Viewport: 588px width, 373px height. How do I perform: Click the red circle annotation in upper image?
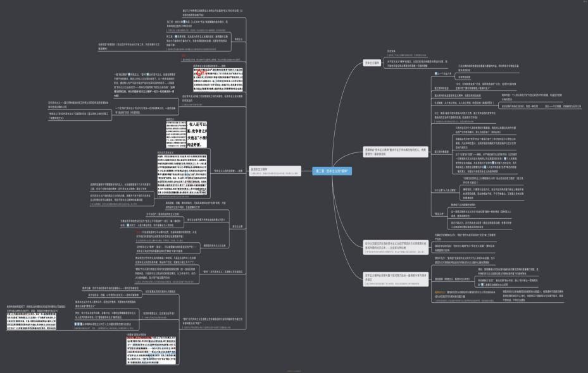(197, 73)
